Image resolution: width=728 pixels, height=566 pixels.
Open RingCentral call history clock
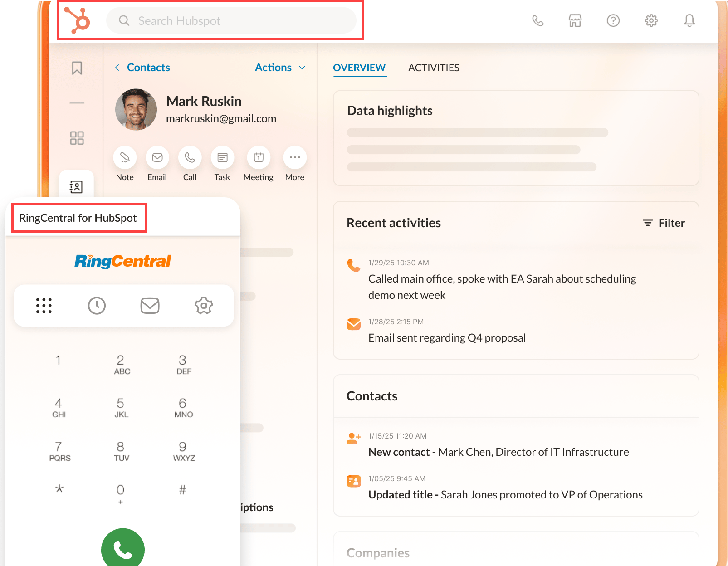(97, 306)
